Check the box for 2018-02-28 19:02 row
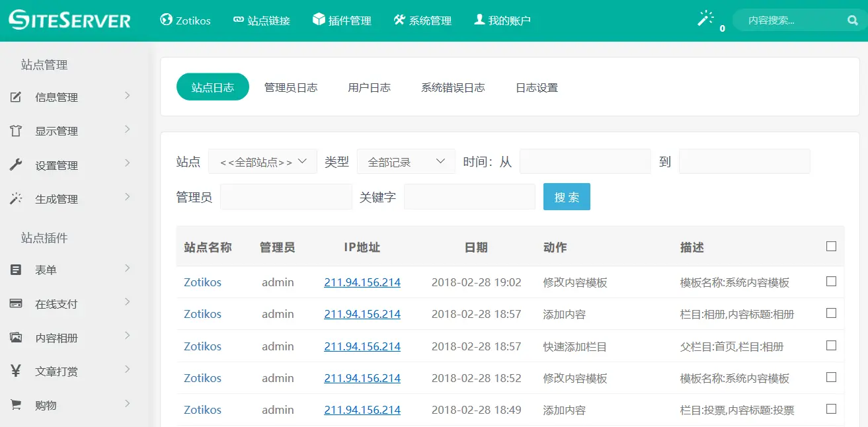Image resolution: width=868 pixels, height=427 pixels. 831,281
